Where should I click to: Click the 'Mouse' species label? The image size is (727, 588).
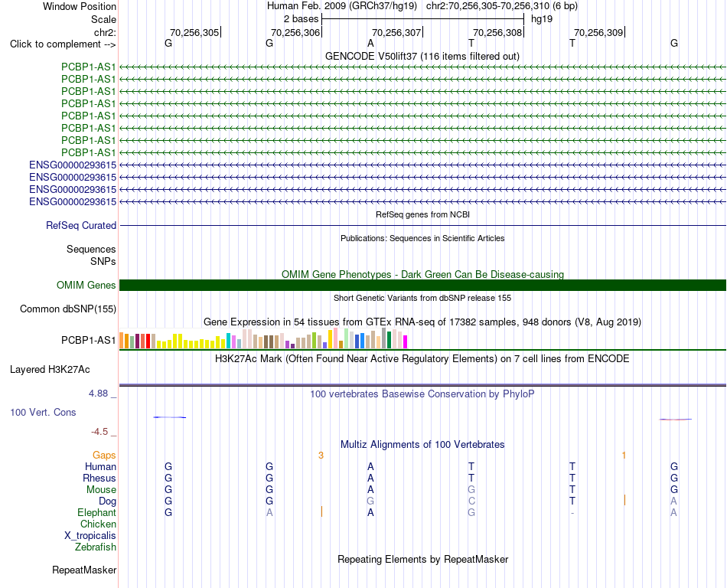click(x=101, y=490)
